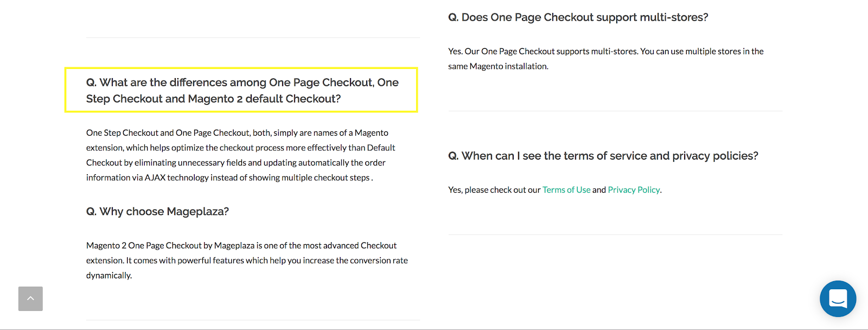The width and height of the screenshot is (868, 330).
Task: Click the 'Yes, please check out our' text
Action: [x=494, y=189]
